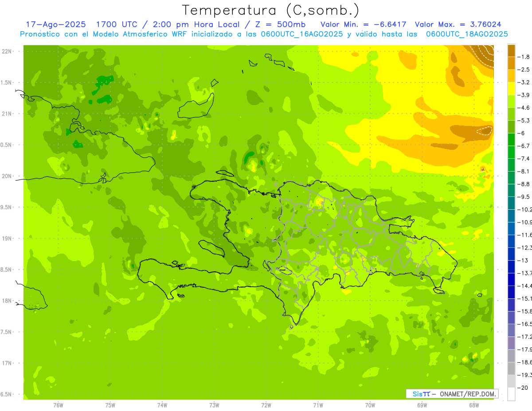Viewport: 532px width, 411px height.
Task: Click the "-1.8" colorbar label
Action: click(x=524, y=57)
